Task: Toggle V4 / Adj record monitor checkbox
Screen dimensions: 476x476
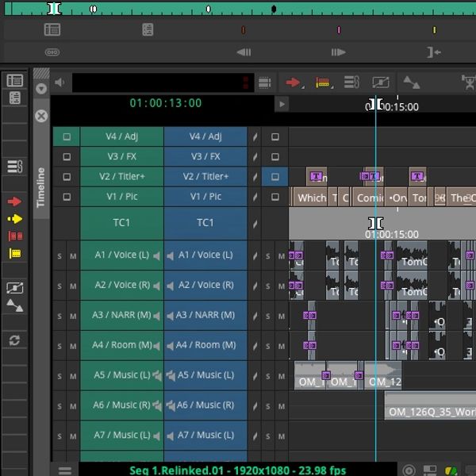Action: tap(275, 136)
